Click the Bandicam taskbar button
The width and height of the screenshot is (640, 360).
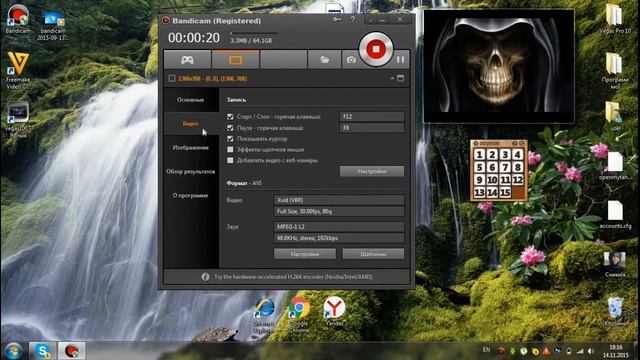coord(71,351)
